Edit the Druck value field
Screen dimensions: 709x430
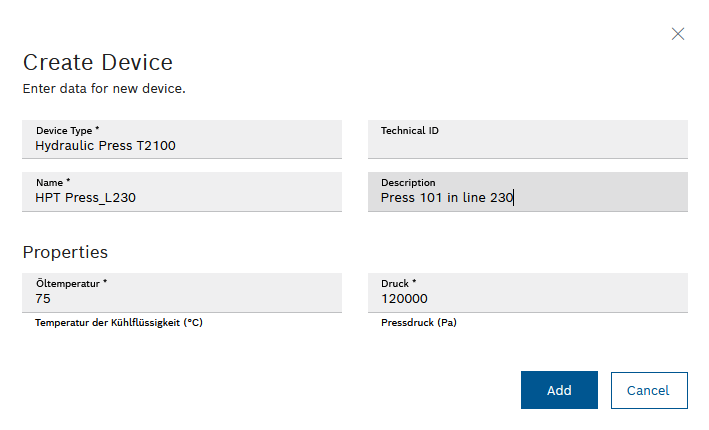coord(528,293)
